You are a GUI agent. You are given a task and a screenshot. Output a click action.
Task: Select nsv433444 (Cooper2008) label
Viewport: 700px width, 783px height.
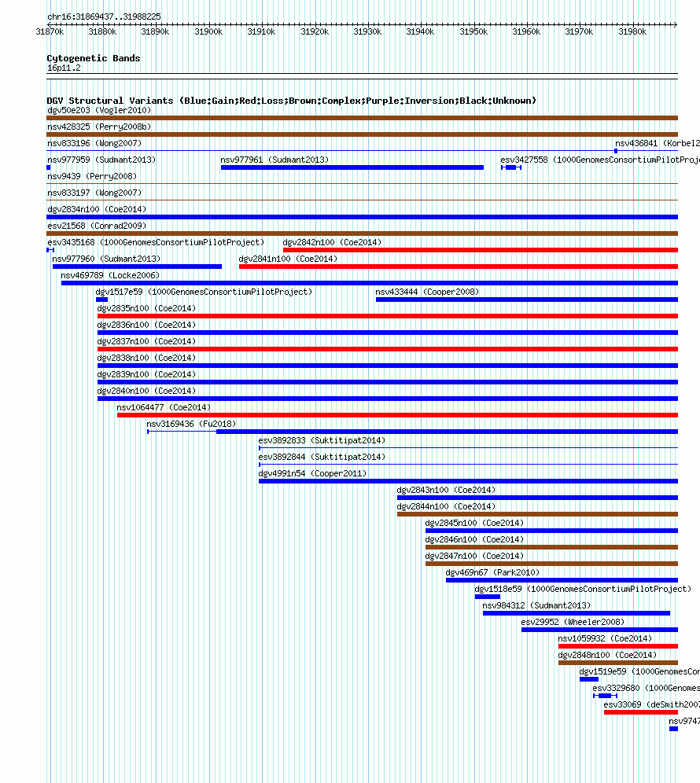pyautogui.click(x=427, y=292)
